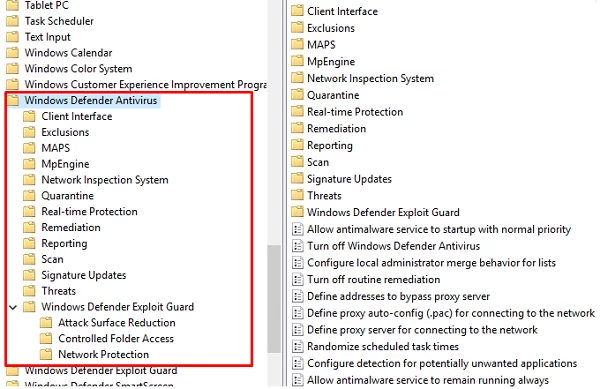Click policy icon for Turn off routine remediation
Image resolution: width=600 pixels, height=389 pixels.
297,280
